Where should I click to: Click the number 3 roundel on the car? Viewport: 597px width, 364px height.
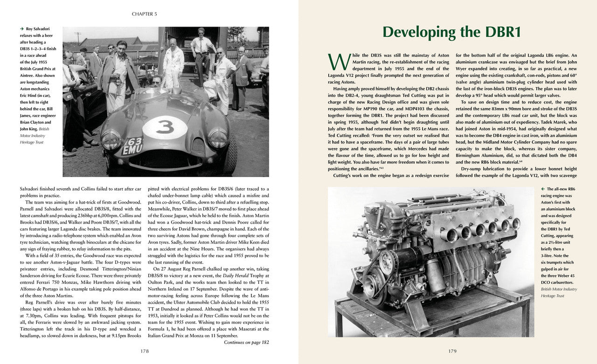(x=165, y=127)
